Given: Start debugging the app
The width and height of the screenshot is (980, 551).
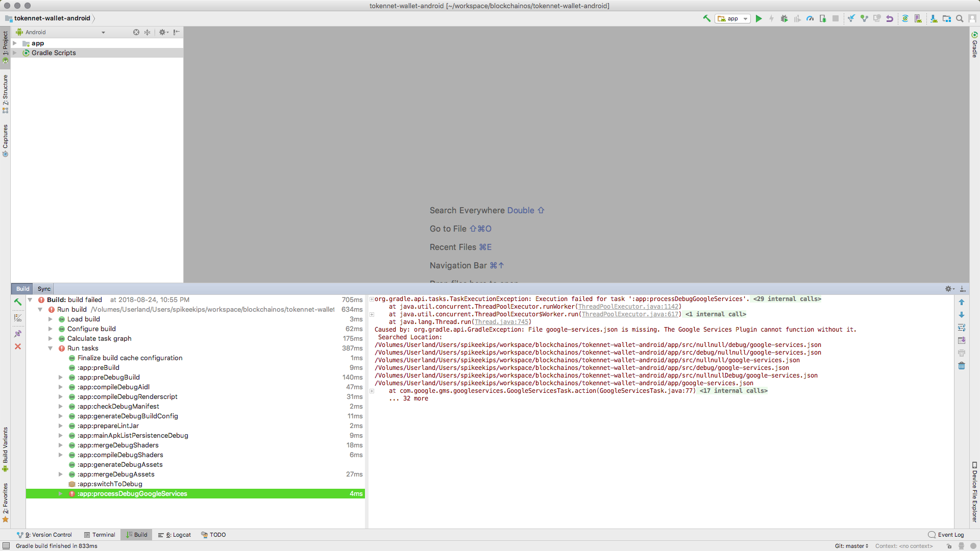Looking at the screenshot, I should [784, 18].
